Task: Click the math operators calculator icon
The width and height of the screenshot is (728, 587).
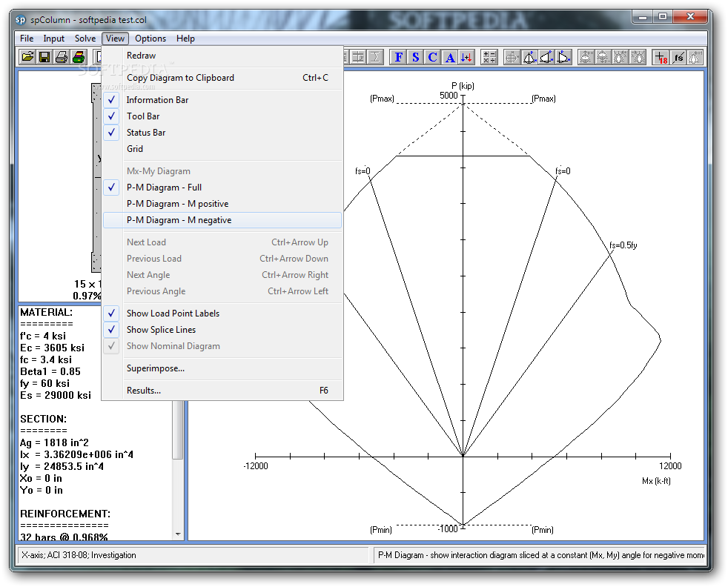Action: (489, 57)
